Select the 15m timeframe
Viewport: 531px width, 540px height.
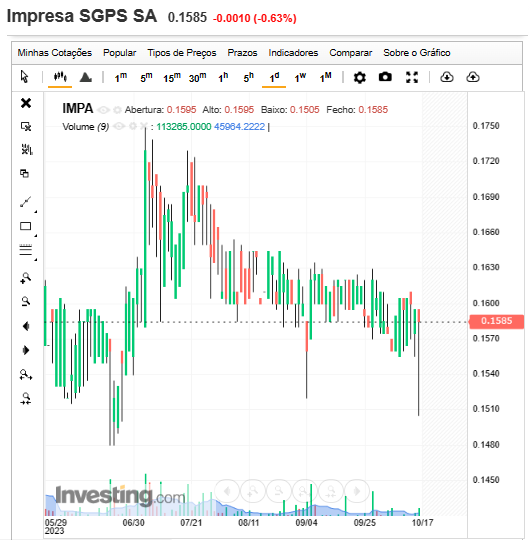172,77
